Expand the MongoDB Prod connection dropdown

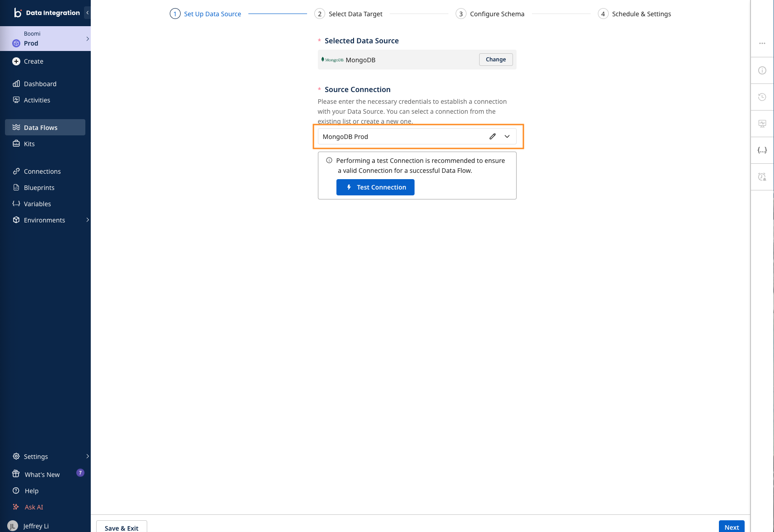[x=507, y=136]
